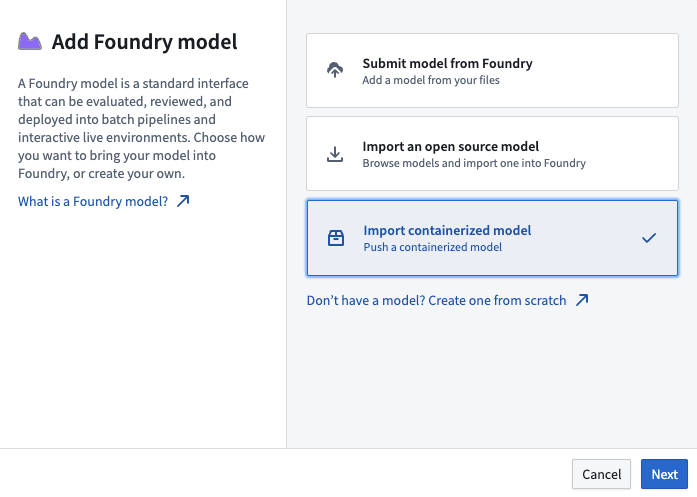Click the Add a model from your files text

click(x=431, y=80)
